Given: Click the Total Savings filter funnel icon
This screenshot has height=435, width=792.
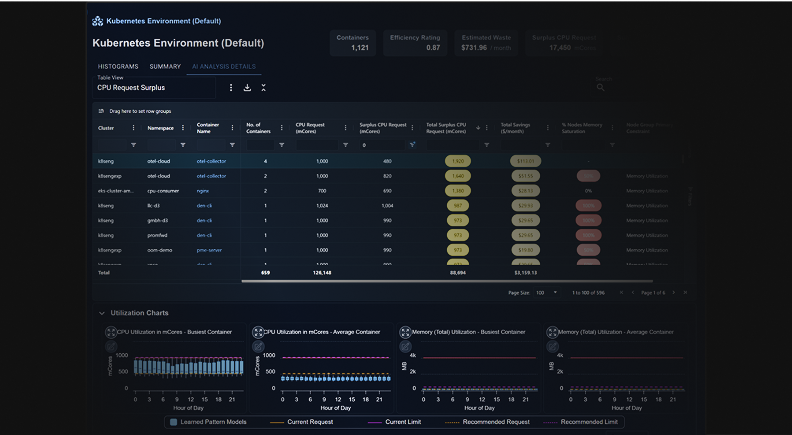Looking at the screenshot, I should point(548,145).
